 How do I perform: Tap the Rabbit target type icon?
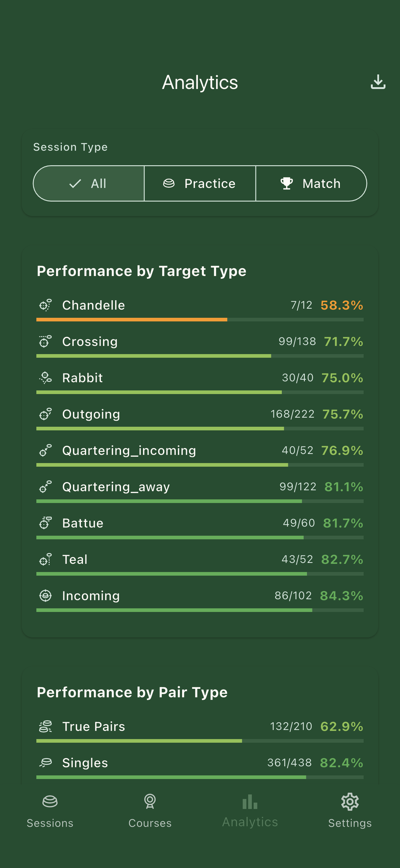click(x=45, y=377)
